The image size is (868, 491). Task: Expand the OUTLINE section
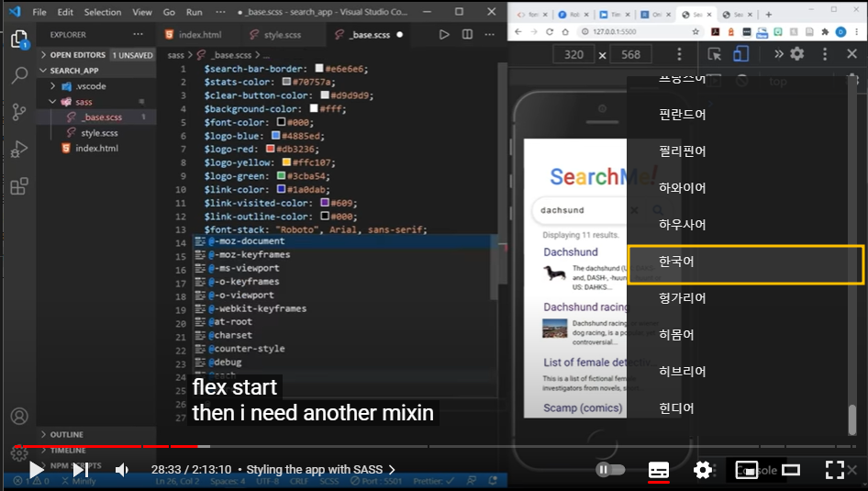pos(66,434)
